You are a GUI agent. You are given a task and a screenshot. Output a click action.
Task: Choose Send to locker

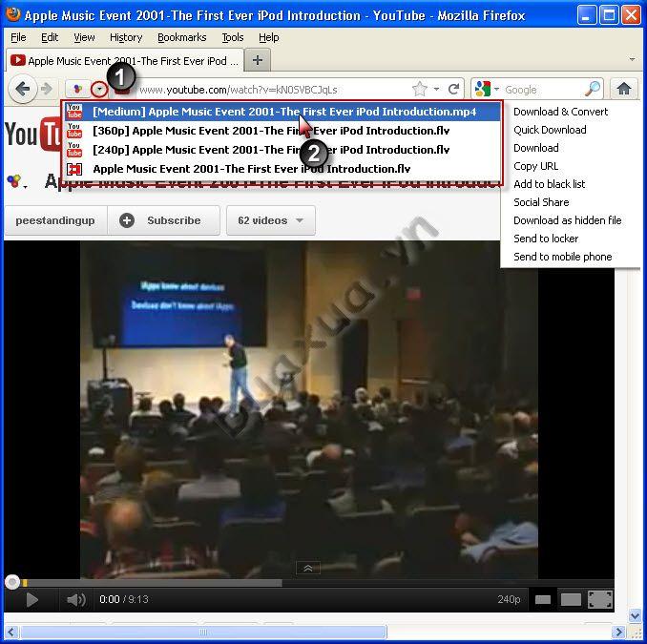coord(546,239)
